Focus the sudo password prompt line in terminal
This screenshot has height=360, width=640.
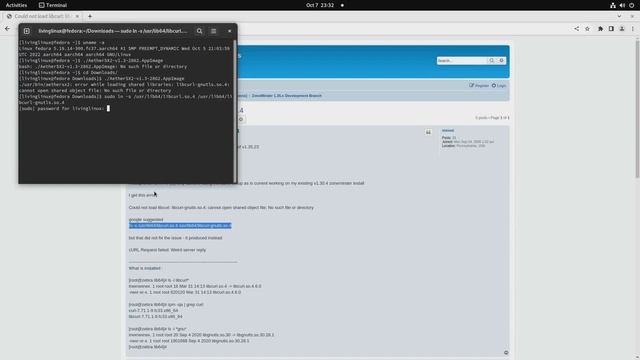[x=64, y=109]
